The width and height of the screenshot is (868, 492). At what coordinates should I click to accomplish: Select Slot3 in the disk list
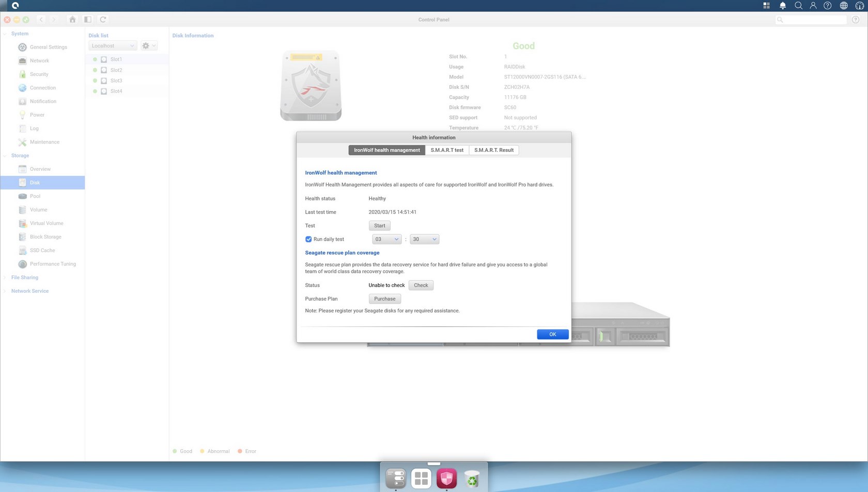pyautogui.click(x=127, y=81)
